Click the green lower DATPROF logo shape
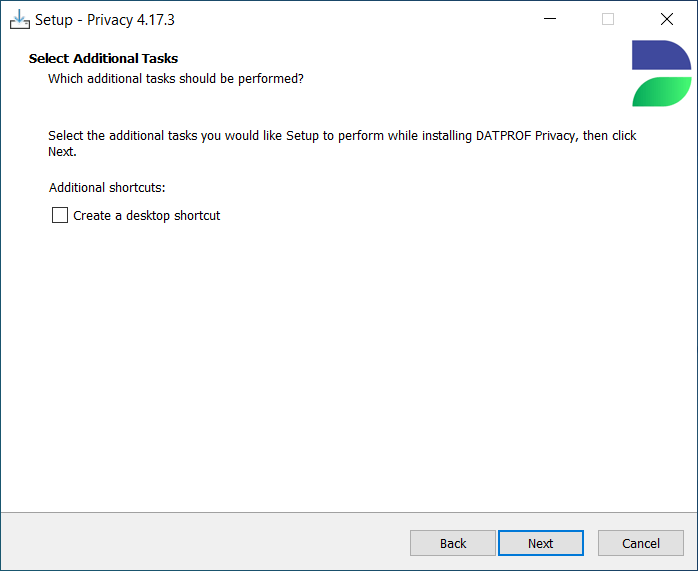 coord(661,92)
